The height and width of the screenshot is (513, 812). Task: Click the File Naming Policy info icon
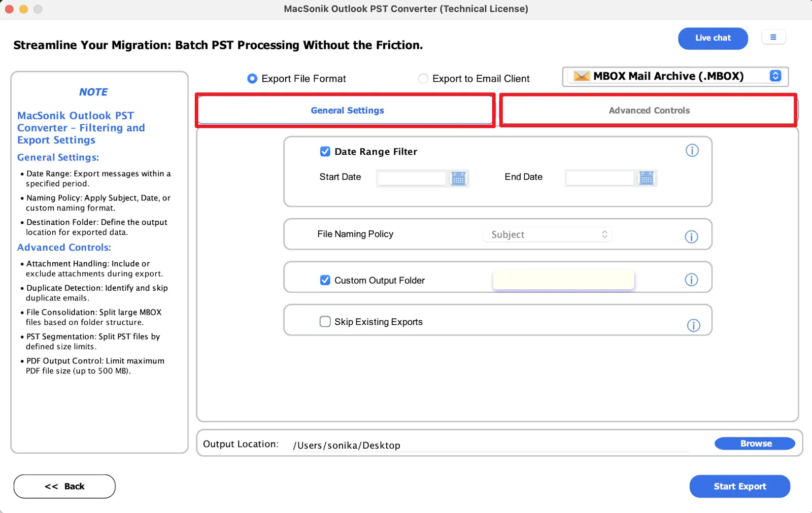[x=691, y=236]
